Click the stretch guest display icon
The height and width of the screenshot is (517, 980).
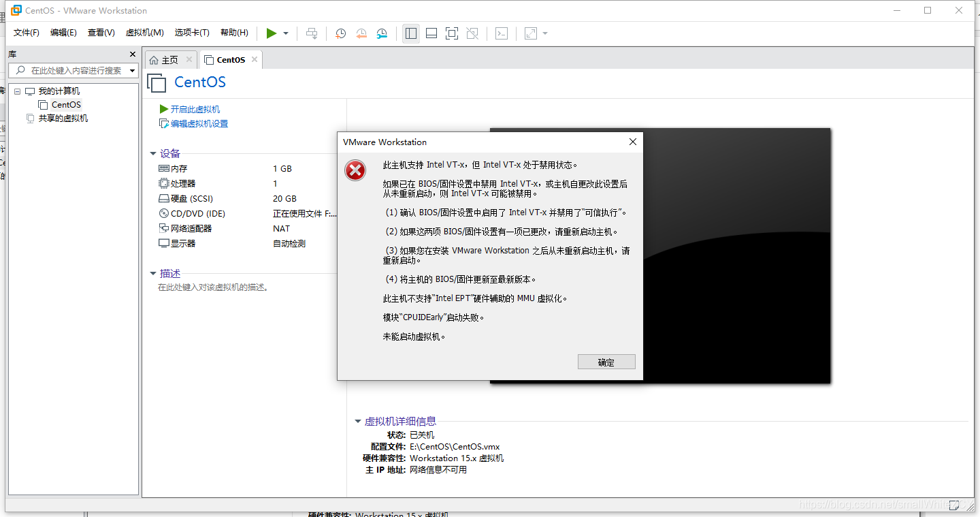click(x=531, y=33)
